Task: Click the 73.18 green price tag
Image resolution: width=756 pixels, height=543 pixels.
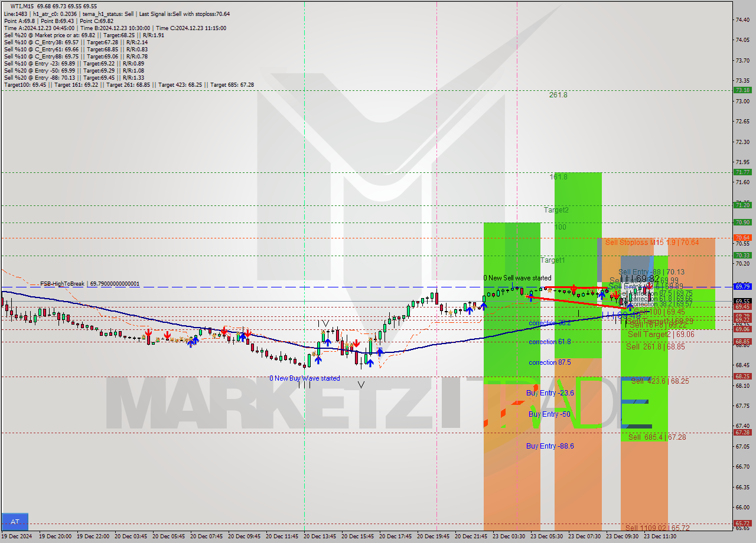Action: tap(742, 90)
